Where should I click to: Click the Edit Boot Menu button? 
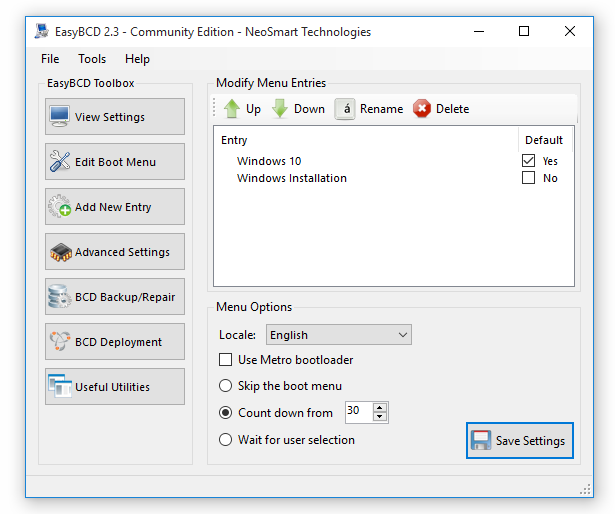[x=115, y=162]
